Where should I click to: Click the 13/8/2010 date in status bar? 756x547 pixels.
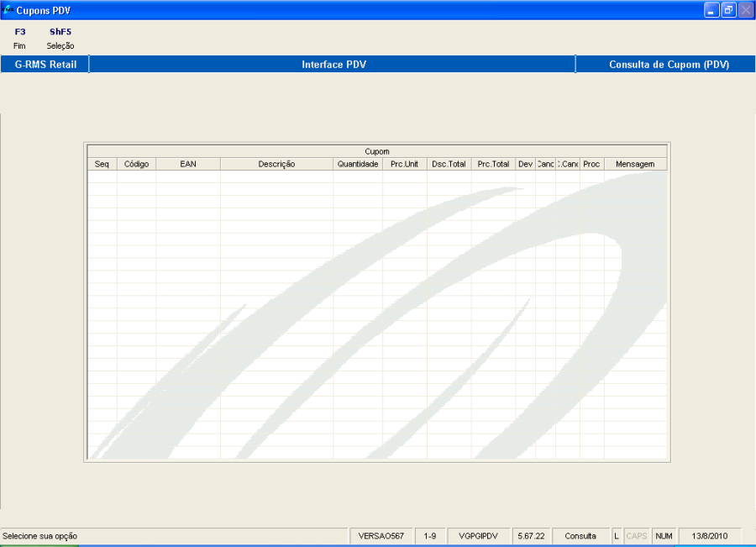(x=710, y=536)
